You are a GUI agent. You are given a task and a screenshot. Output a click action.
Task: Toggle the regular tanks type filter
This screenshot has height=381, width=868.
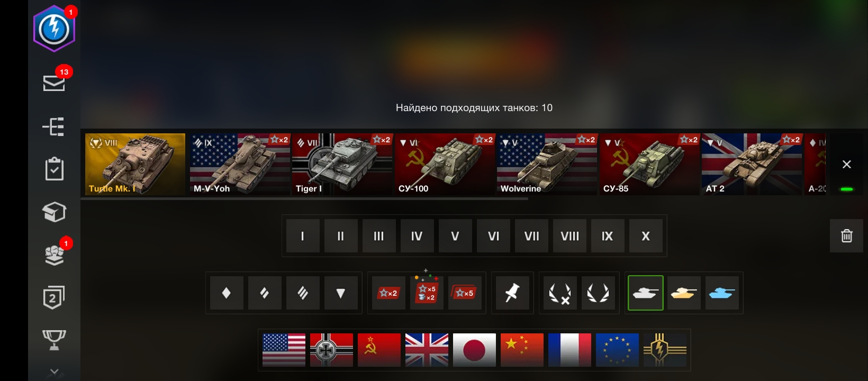coord(646,293)
